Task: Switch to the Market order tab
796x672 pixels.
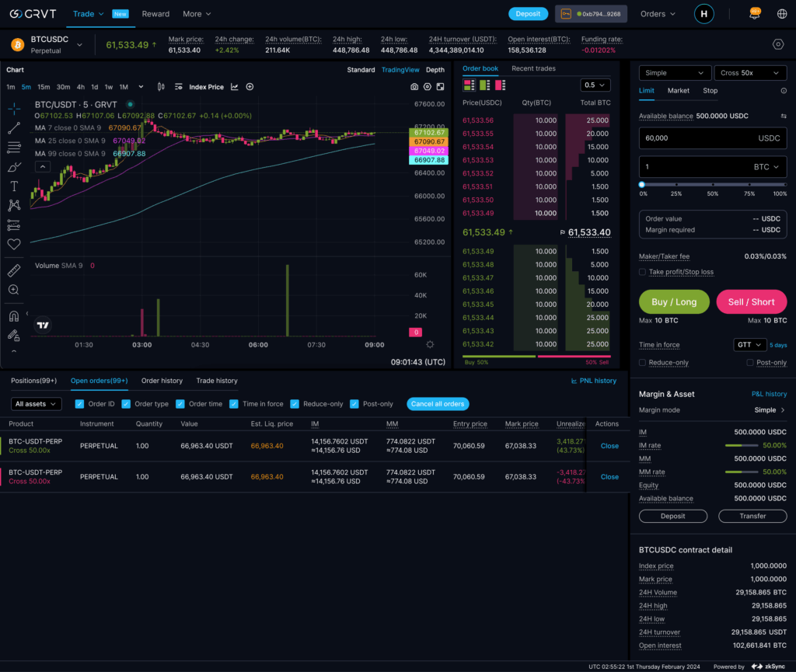Action: tap(678, 91)
